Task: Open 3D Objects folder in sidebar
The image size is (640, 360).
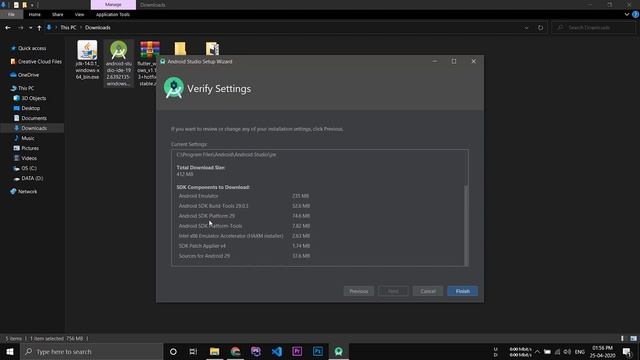Action: pos(33,98)
